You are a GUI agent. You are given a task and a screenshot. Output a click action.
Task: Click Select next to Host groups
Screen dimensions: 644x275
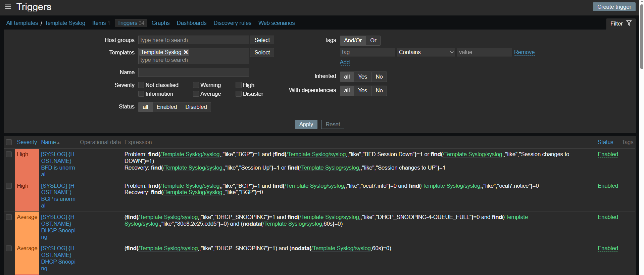point(262,40)
